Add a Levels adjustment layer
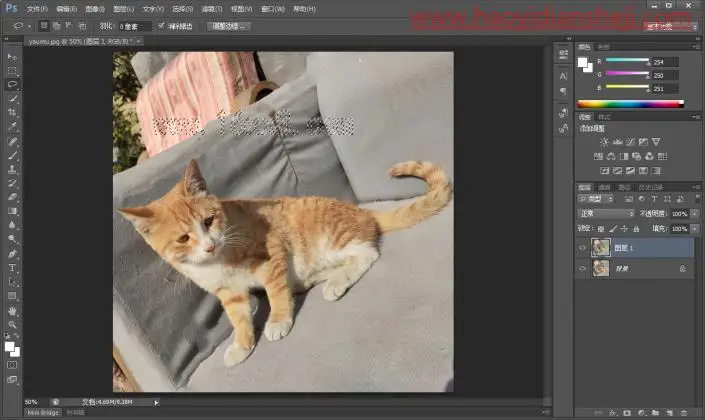The image size is (705, 420). [617, 142]
